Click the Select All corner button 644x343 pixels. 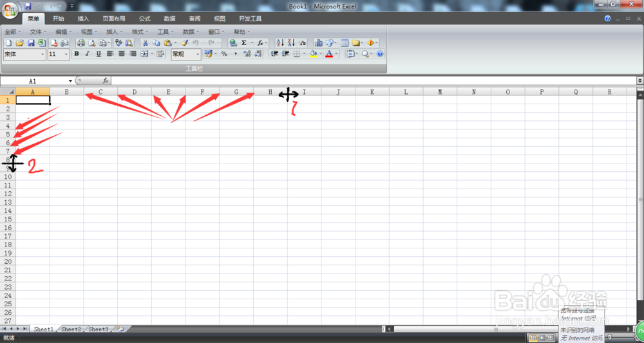click(x=8, y=91)
